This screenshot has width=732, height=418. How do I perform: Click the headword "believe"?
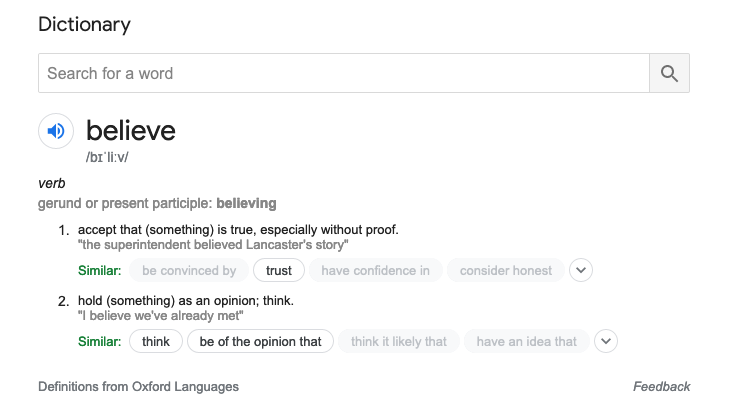point(130,130)
